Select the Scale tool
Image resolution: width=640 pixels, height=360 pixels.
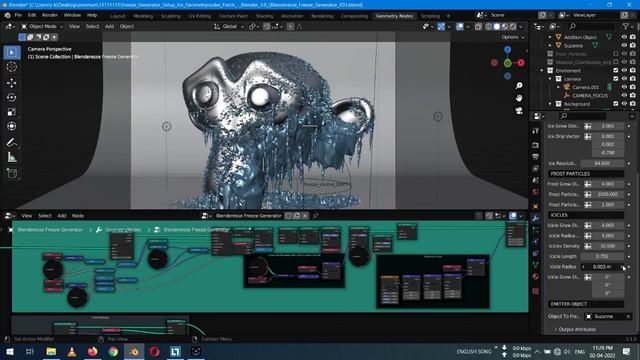click(x=11, y=112)
